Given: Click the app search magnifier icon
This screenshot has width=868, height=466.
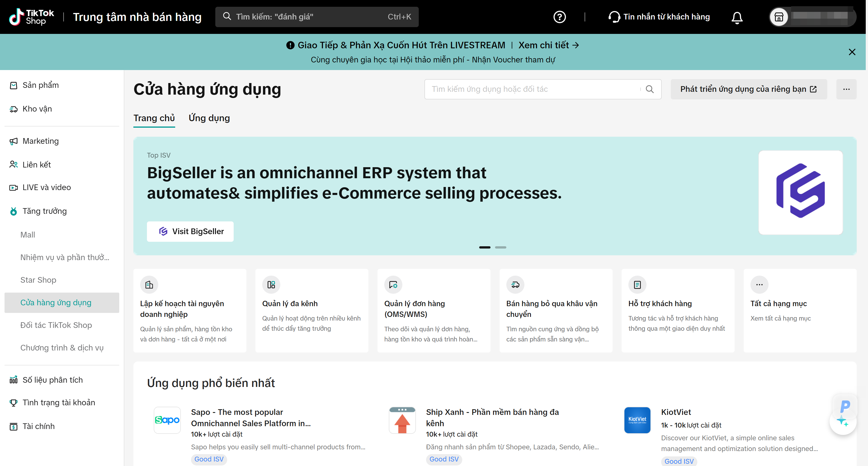Looking at the screenshot, I should [x=649, y=89].
